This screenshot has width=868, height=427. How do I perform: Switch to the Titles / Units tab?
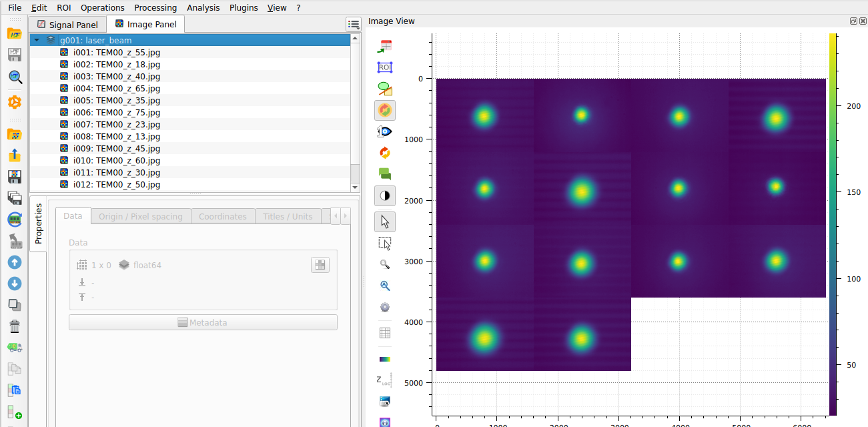pos(288,216)
